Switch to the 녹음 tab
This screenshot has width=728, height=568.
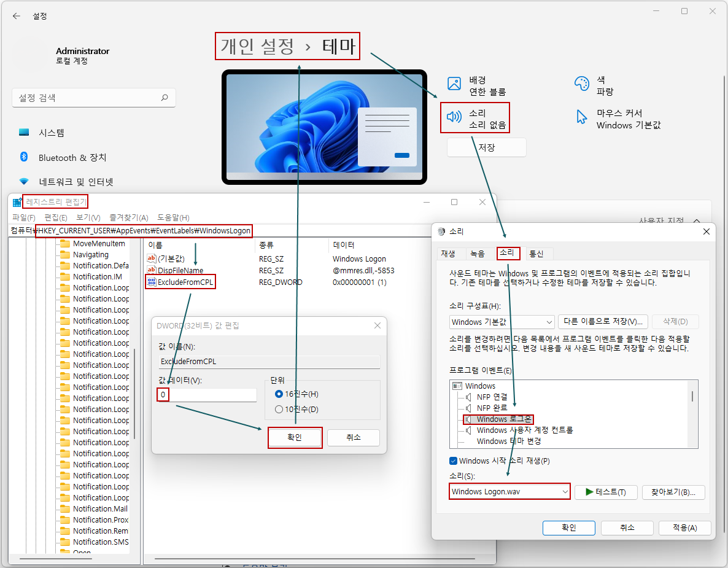(x=478, y=254)
